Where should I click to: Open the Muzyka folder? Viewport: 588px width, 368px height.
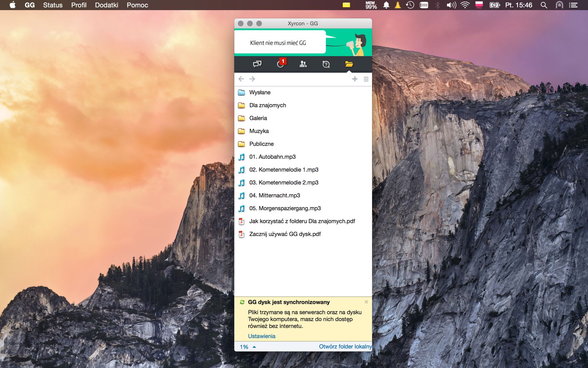pyautogui.click(x=303, y=131)
